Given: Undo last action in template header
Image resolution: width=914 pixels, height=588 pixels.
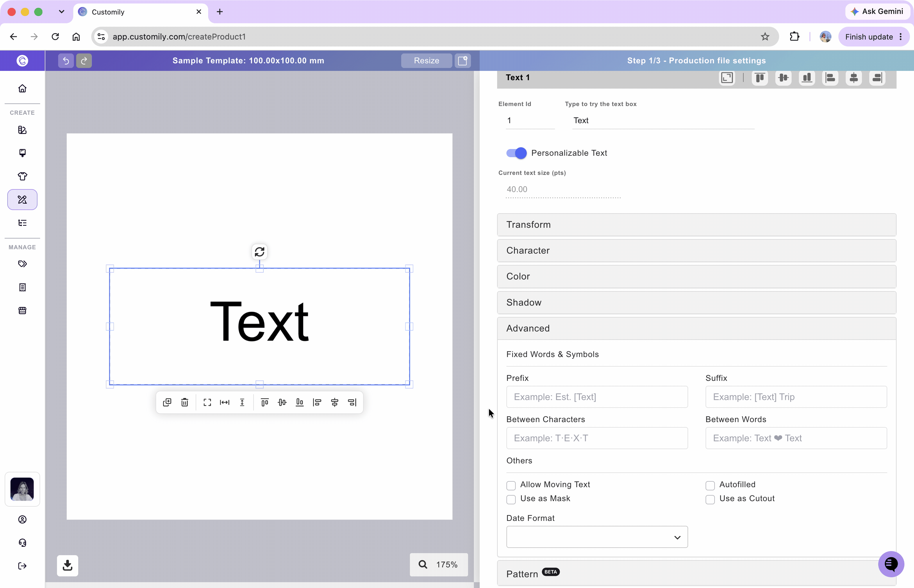Looking at the screenshot, I should (66, 60).
